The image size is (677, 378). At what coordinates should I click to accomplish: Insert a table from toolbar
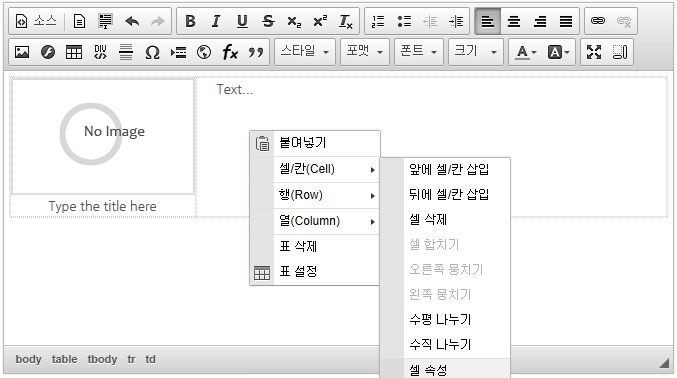point(74,52)
